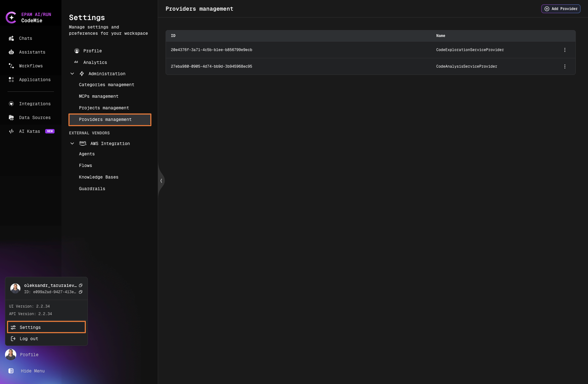The image size is (588, 384).
Task: Click the Add Provider button
Action: 561,9
